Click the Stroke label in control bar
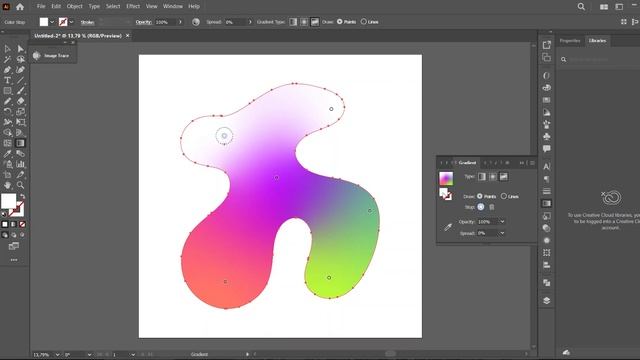 pyautogui.click(x=87, y=22)
